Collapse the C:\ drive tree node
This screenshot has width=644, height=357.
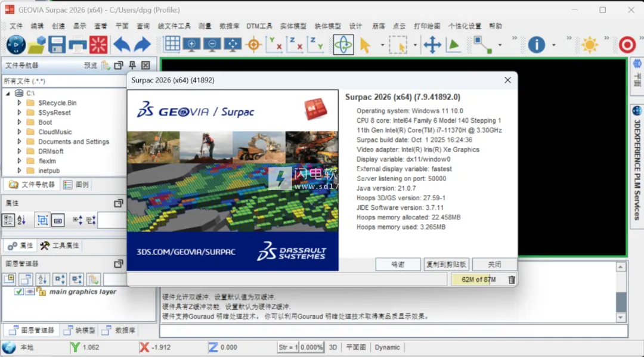click(8, 94)
